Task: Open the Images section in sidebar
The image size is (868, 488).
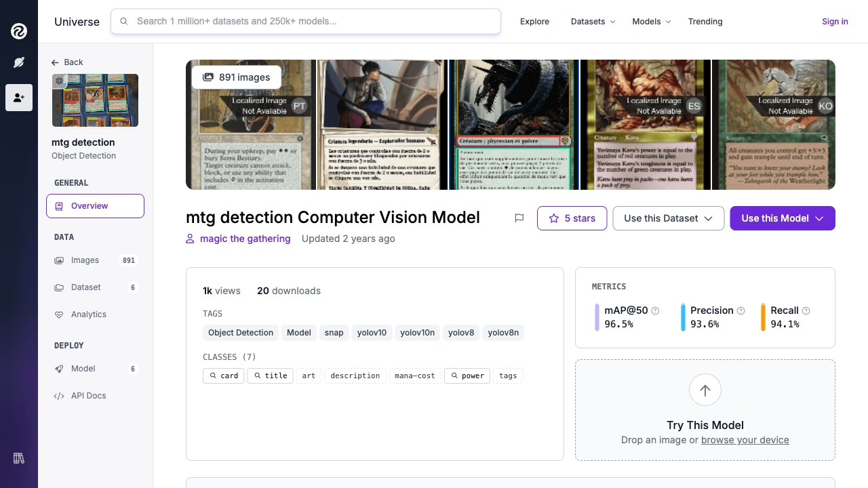Action: pos(85,260)
